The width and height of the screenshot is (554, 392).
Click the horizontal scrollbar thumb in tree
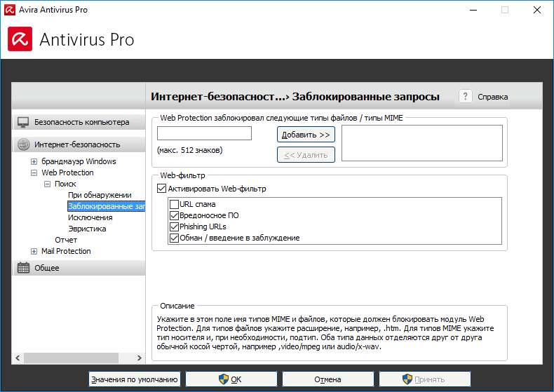tap(71, 358)
